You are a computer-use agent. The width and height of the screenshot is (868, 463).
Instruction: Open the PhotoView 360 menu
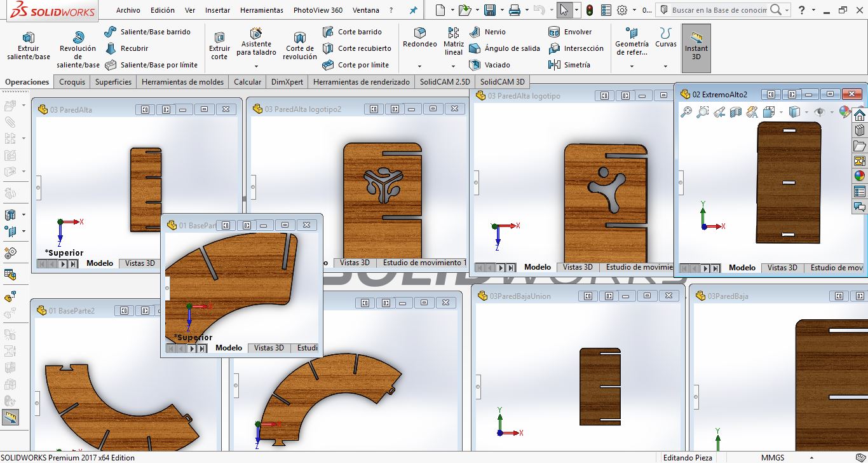[318, 10]
